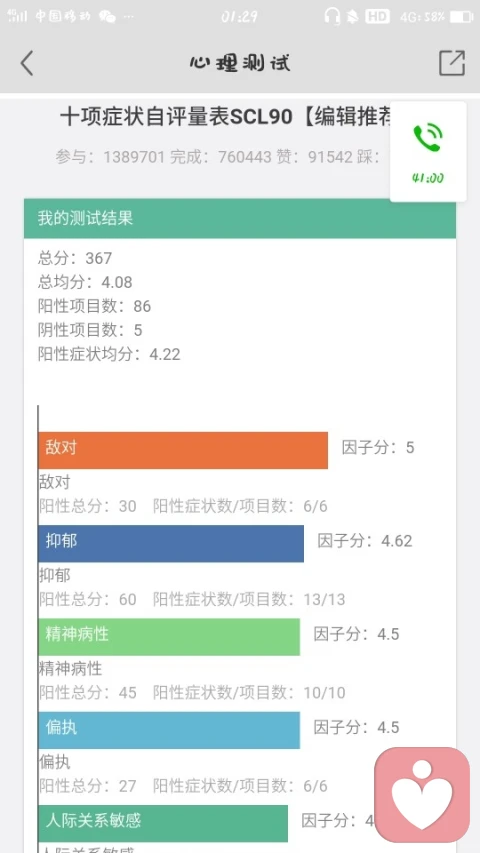Tap the 41:00 call timer
The height and width of the screenshot is (853, 480).
(428, 178)
